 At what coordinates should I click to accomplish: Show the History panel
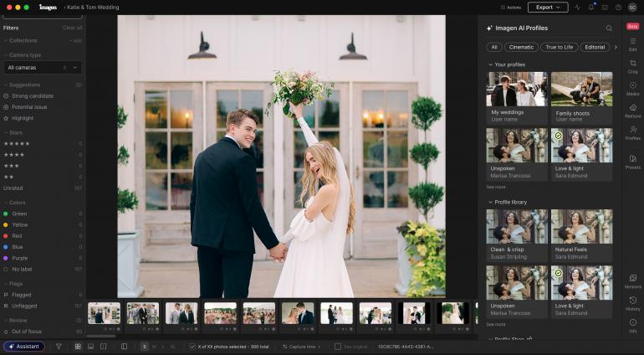(632, 303)
